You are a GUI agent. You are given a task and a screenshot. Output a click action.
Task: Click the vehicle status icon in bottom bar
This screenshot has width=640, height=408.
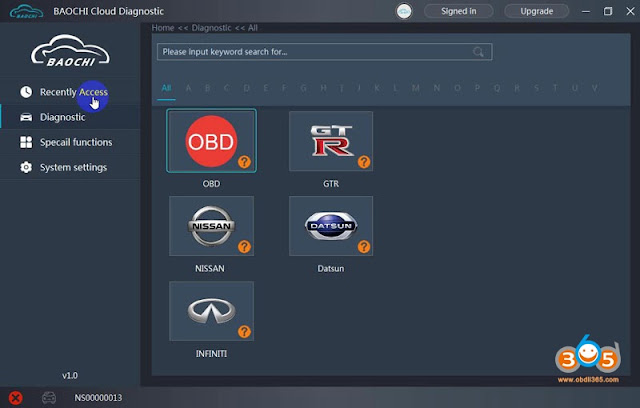49,397
